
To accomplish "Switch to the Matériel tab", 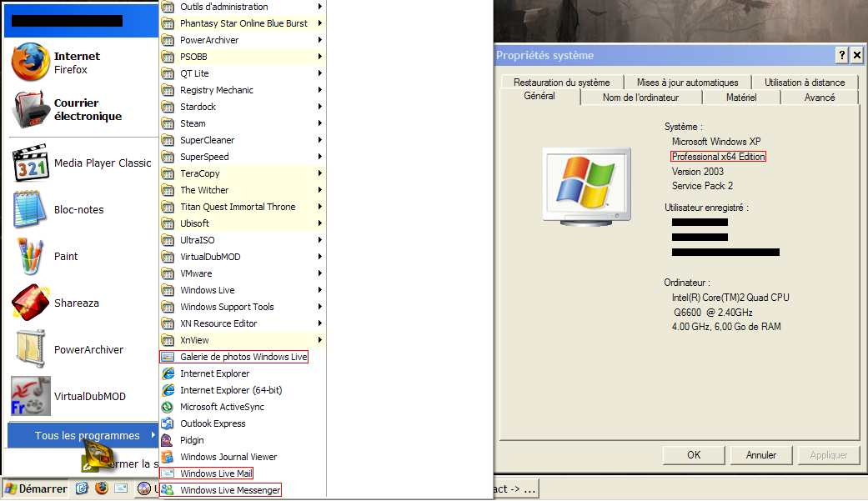I will pyautogui.click(x=741, y=98).
